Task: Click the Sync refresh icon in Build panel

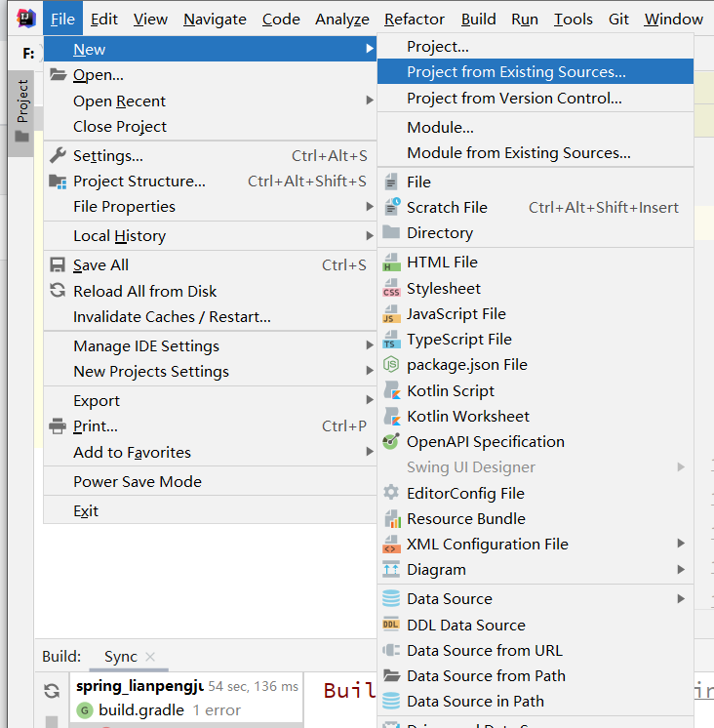Action: tap(52, 690)
